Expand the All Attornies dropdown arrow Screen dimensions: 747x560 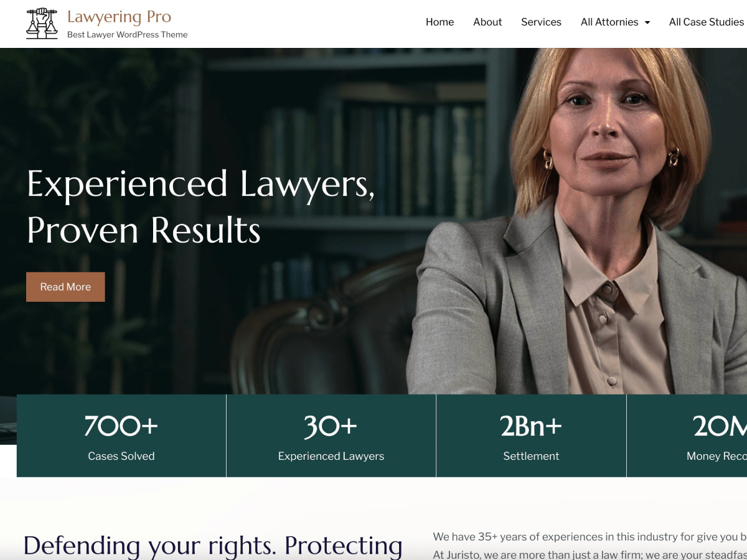(x=647, y=22)
